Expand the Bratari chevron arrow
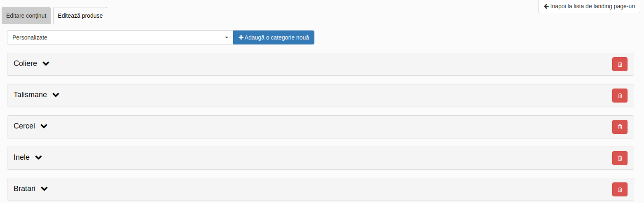The height and width of the screenshot is (203, 644). [x=44, y=189]
